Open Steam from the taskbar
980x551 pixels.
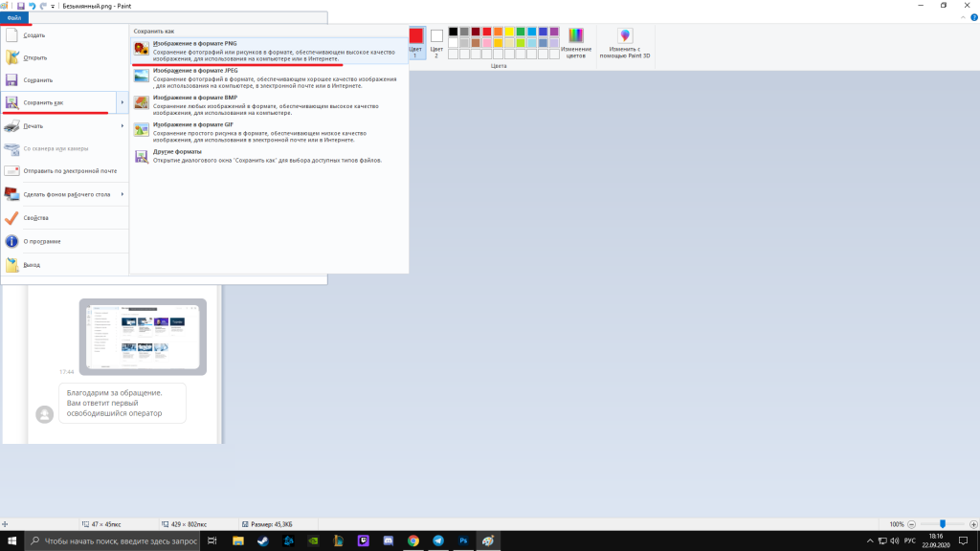[x=263, y=541]
